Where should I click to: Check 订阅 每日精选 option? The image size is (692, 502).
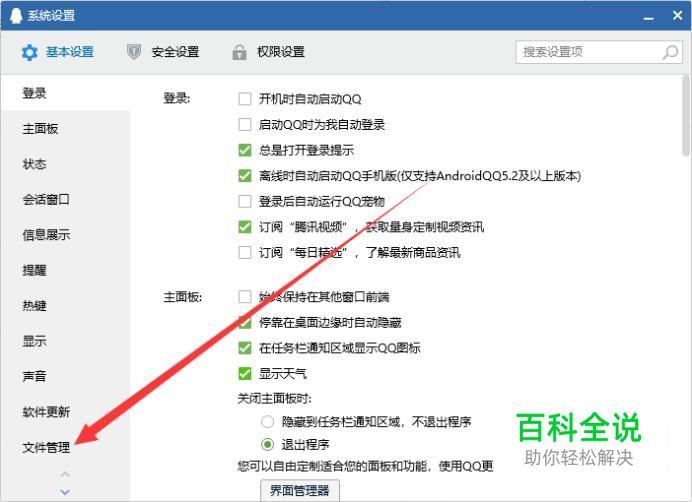[245, 253]
